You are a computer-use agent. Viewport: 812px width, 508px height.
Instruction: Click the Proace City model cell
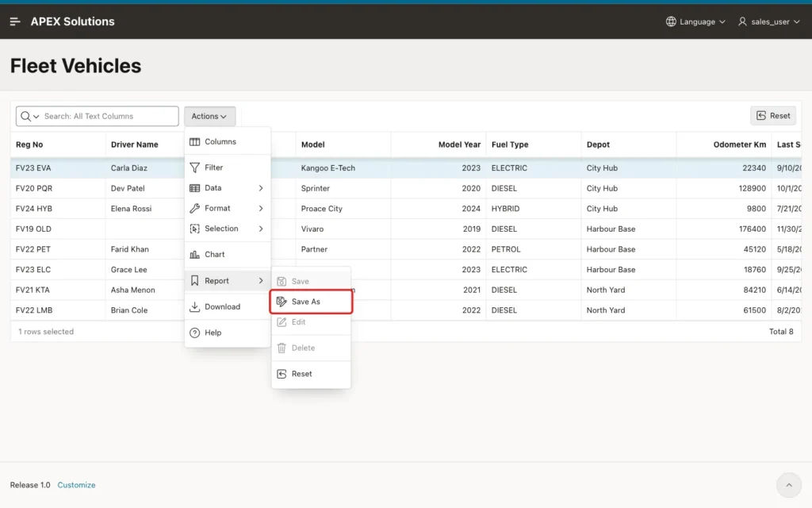(343, 209)
